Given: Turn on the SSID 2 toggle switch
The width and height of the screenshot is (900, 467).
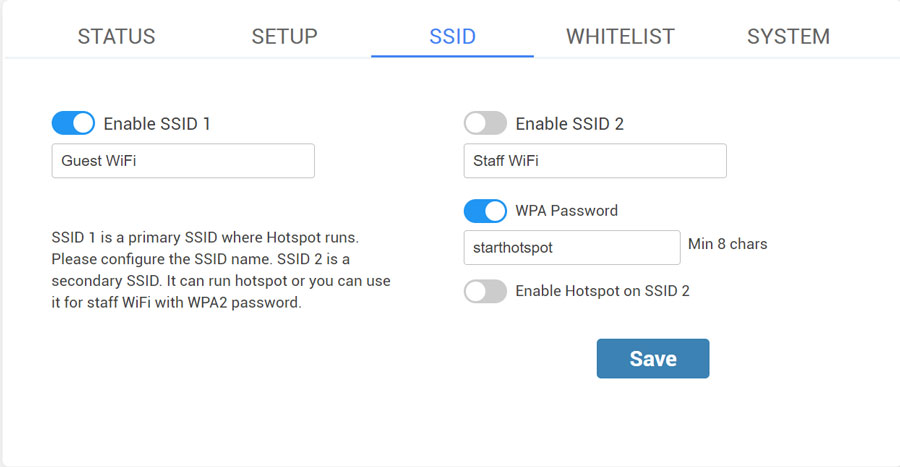Looking at the screenshot, I should coord(485,124).
